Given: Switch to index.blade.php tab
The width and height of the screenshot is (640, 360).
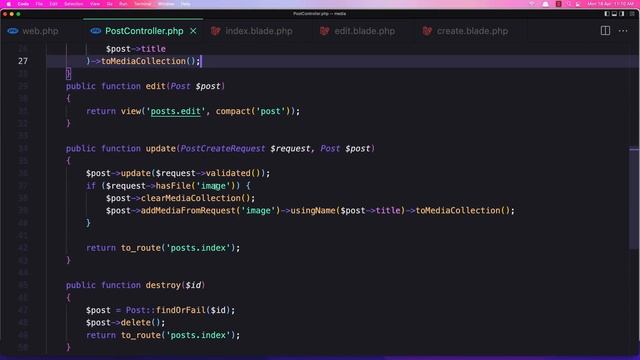Looking at the screenshot, I should coord(259,31).
